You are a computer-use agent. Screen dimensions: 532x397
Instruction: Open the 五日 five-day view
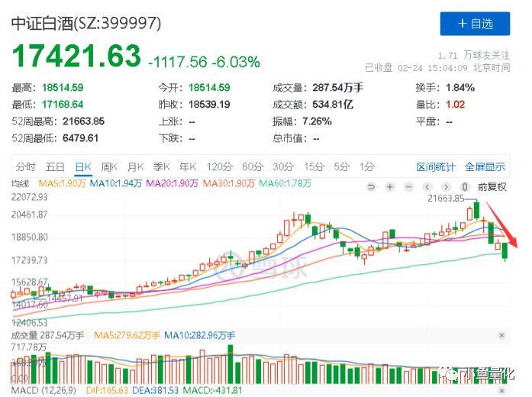(x=55, y=167)
